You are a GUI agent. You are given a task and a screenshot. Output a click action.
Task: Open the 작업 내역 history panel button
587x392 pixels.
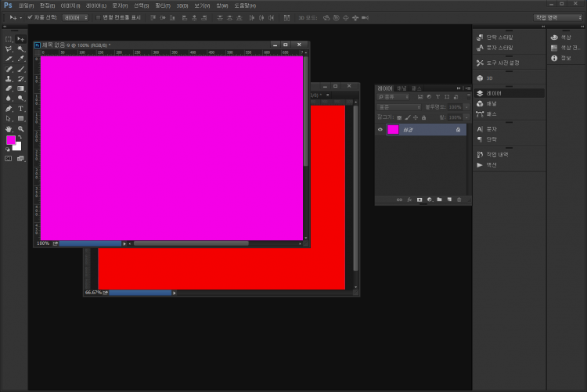click(497, 155)
